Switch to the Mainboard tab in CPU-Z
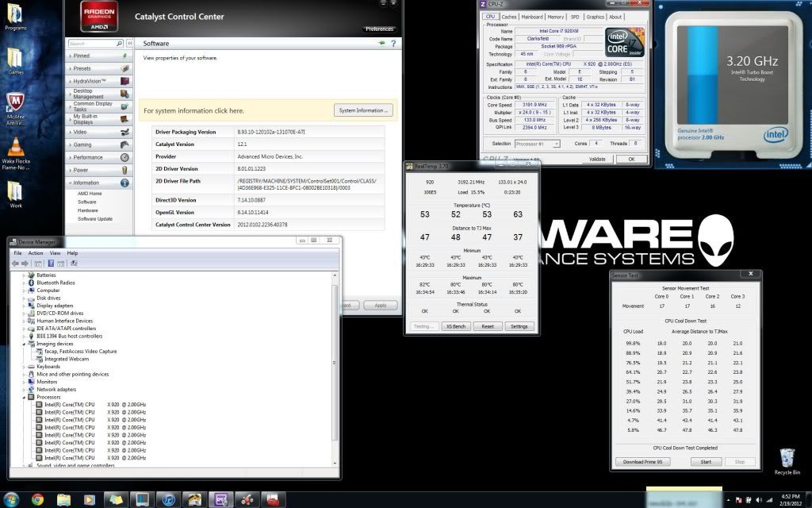This screenshot has width=812, height=508. click(532, 17)
